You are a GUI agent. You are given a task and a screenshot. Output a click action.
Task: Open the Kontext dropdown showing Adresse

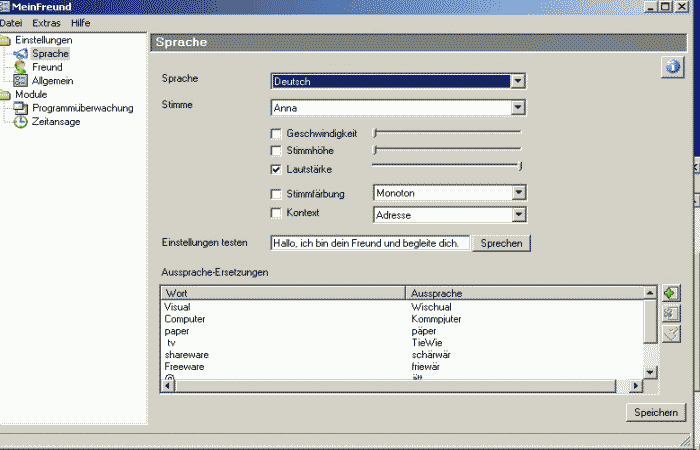[x=517, y=214]
